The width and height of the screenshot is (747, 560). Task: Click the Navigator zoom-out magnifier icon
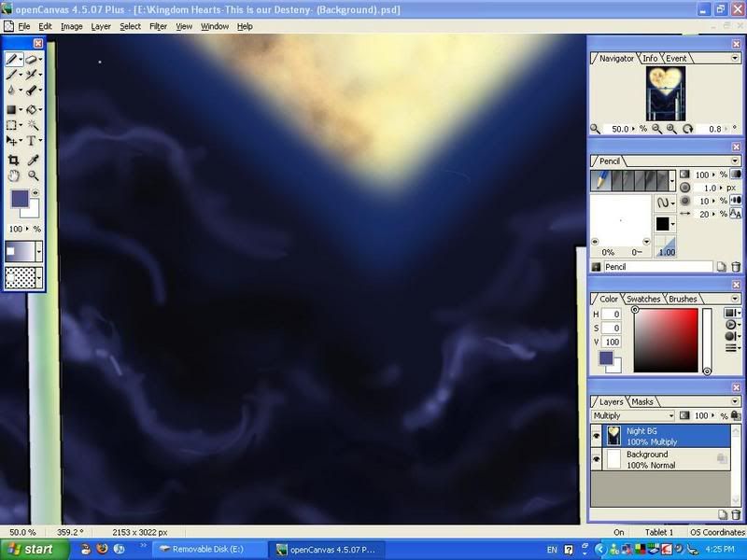[656, 129]
